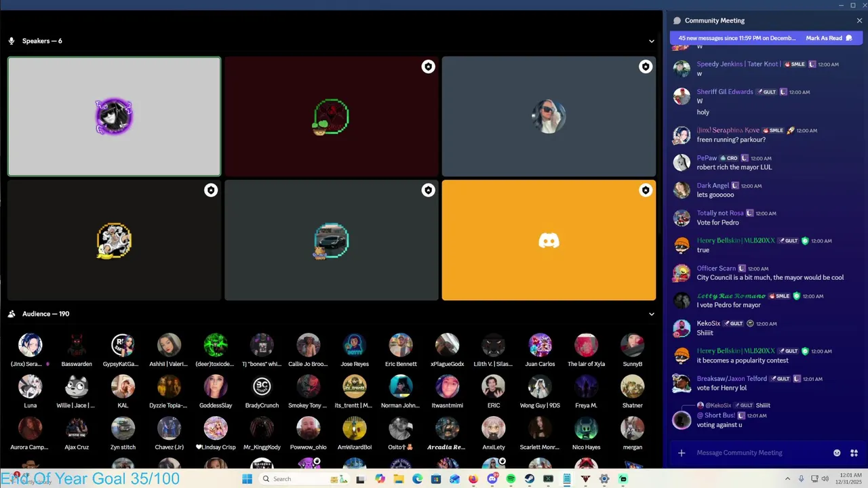Open Settings gear from the taskbar

(604, 479)
